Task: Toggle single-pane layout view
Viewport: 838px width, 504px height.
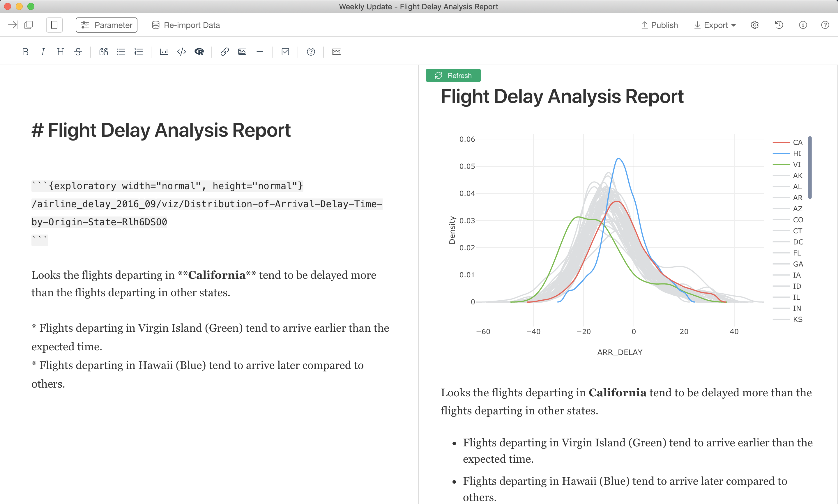Action: click(54, 25)
